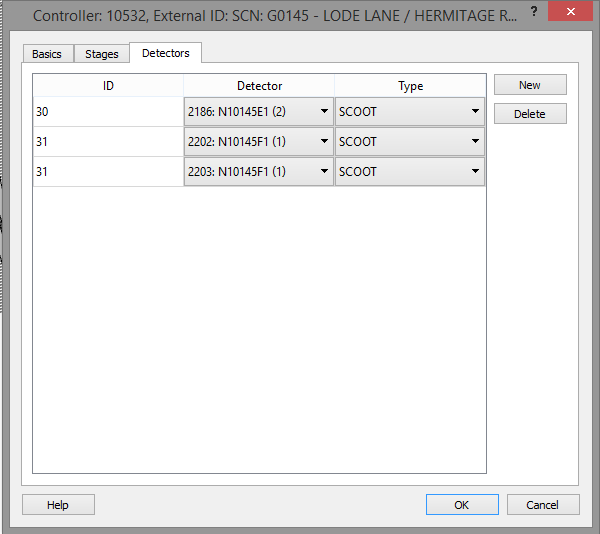The height and width of the screenshot is (534, 600).
Task: Select the ID cell 31 for detector 2203
Action: [x=108, y=171]
